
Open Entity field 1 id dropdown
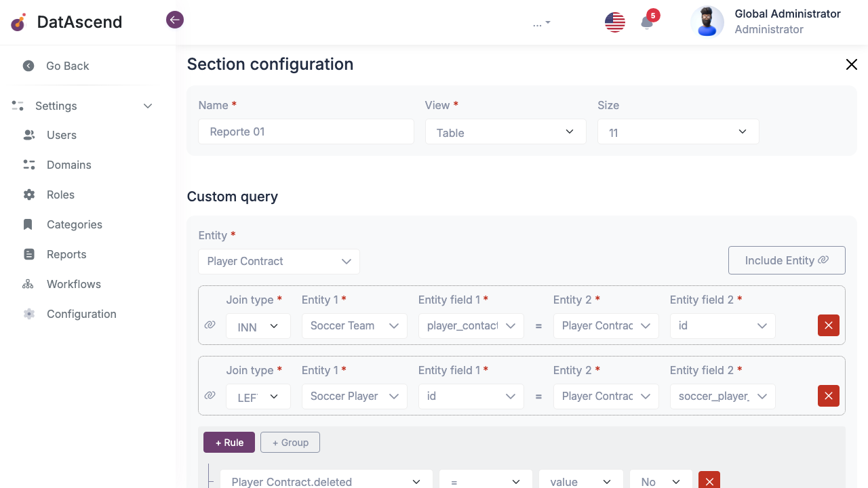point(471,396)
